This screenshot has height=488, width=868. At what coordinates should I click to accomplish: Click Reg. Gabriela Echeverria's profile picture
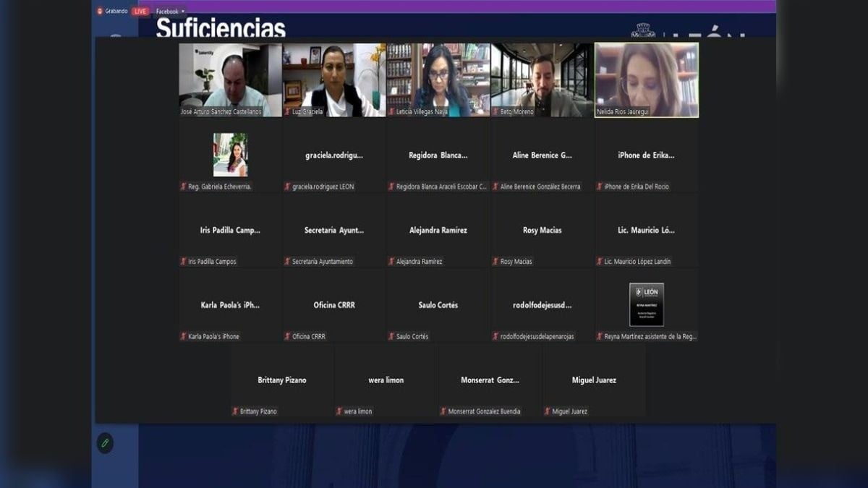[230, 154]
